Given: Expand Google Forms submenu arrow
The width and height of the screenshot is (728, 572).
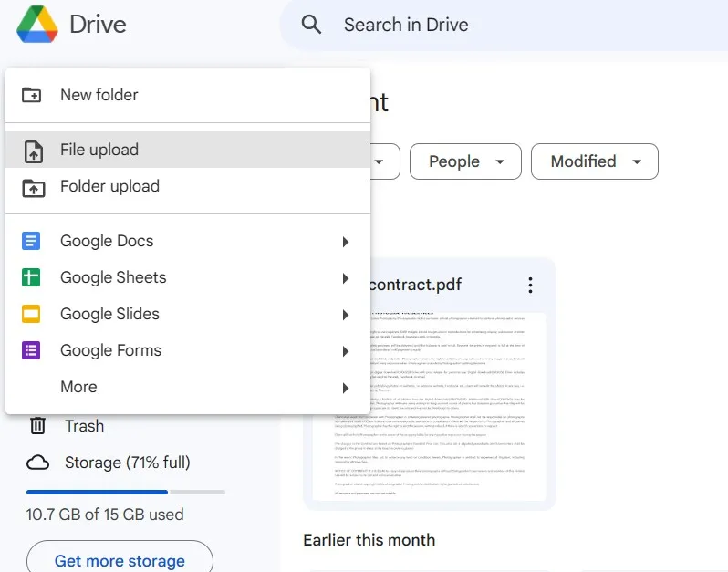Looking at the screenshot, I should point(346,351).
